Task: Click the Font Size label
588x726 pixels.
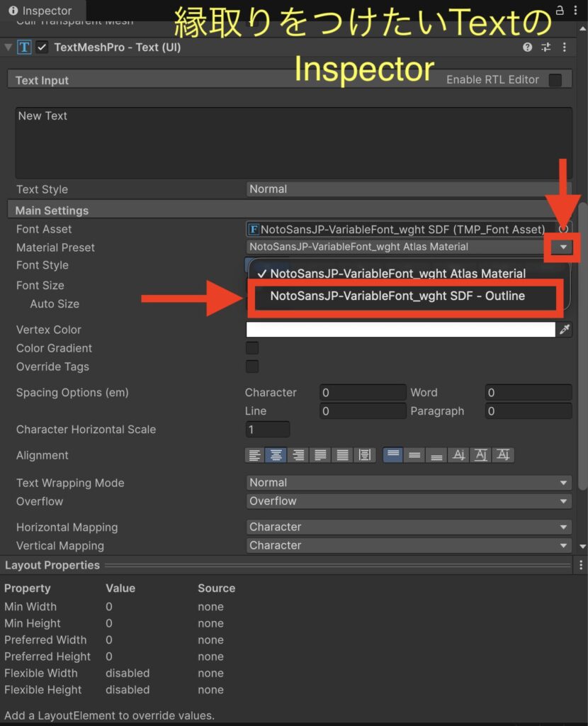Action: 40,285
